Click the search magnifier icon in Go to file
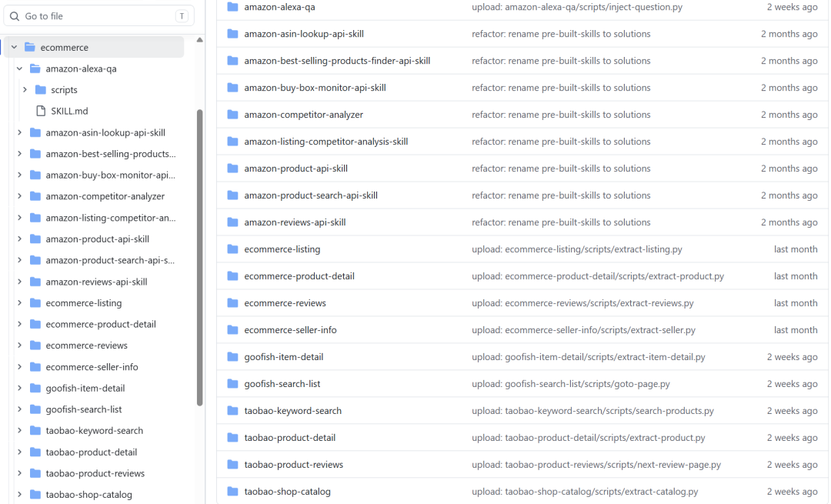Screen dimensions: 831x504 coord(15,16)
